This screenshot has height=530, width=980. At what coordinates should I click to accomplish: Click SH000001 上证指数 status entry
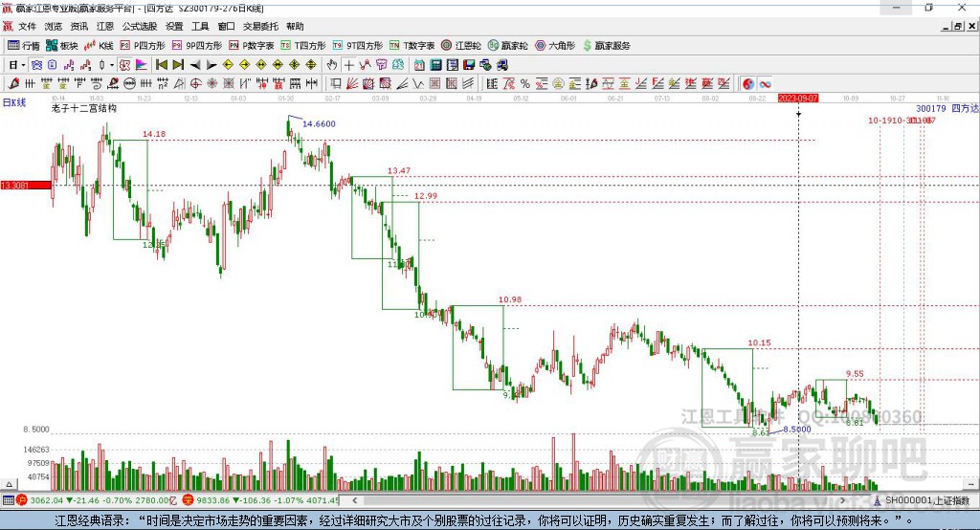click(x=926, y=500)
